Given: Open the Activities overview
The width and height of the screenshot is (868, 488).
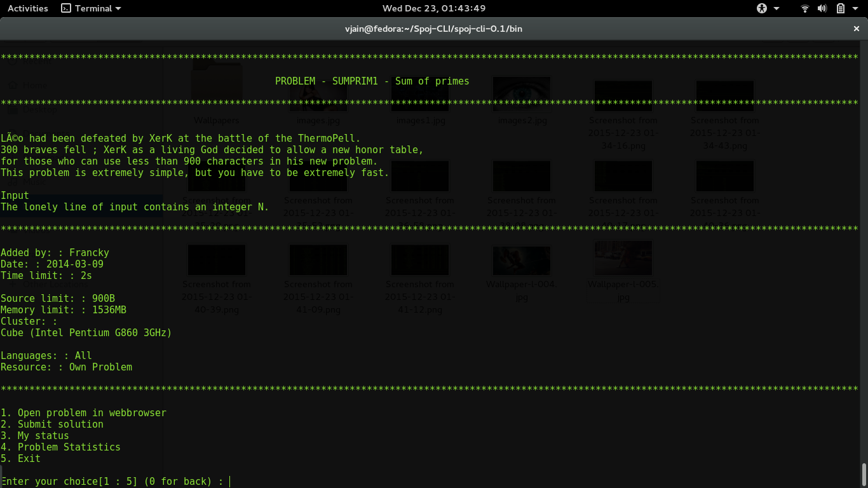Looking at the screenshot, I should [x=28, y=8].
